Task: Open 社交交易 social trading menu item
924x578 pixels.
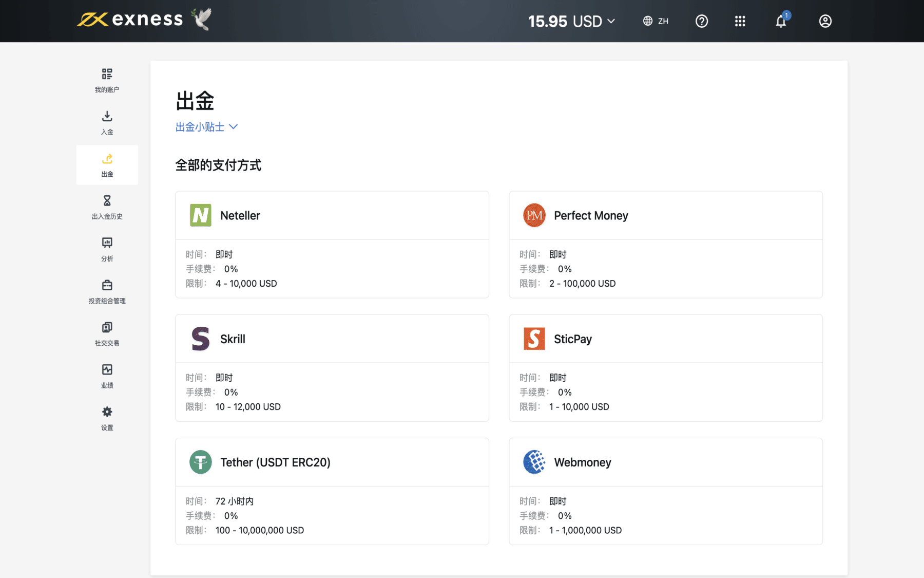Action: pyautogui.click(x=107, y=334)
